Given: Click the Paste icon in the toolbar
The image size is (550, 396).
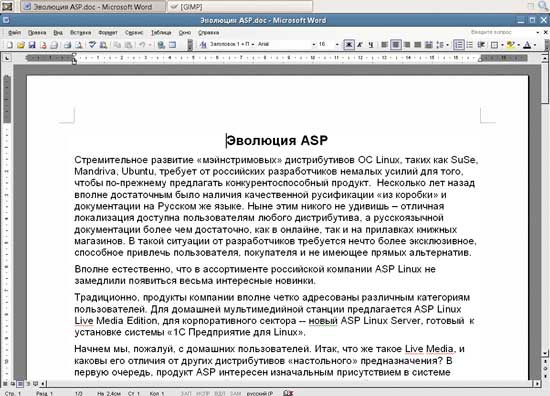Looking at the screenshot, I should coord(129,45).
